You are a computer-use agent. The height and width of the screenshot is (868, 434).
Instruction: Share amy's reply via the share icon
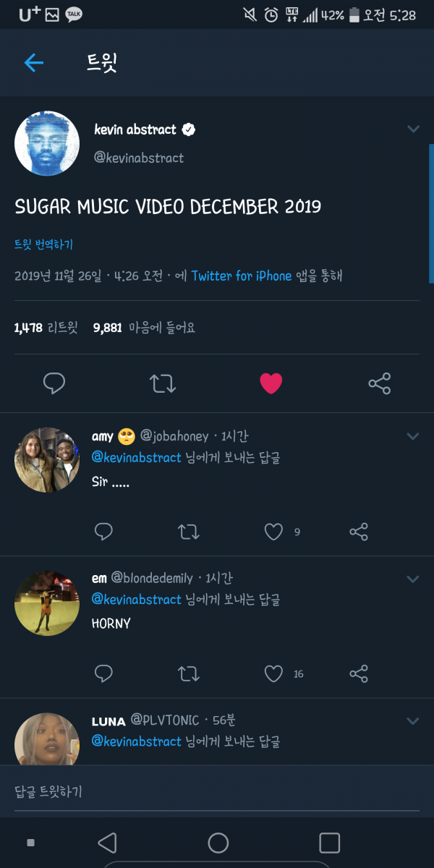click(x=358, y=532)
